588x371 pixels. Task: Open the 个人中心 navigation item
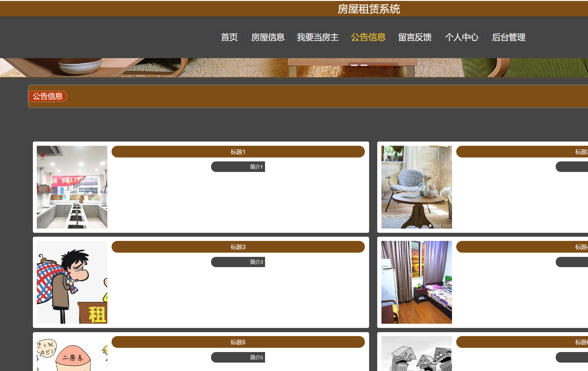(x=462, y=37)
